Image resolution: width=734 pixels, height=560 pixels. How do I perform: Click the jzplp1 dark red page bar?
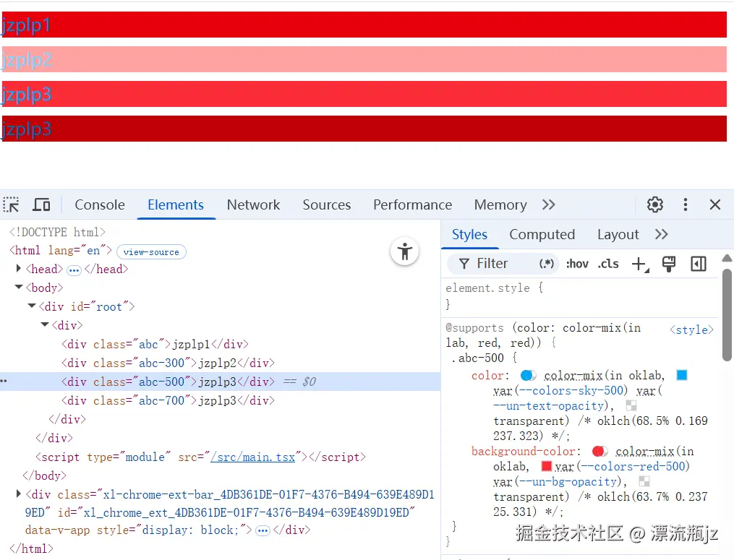pos(364,25)
